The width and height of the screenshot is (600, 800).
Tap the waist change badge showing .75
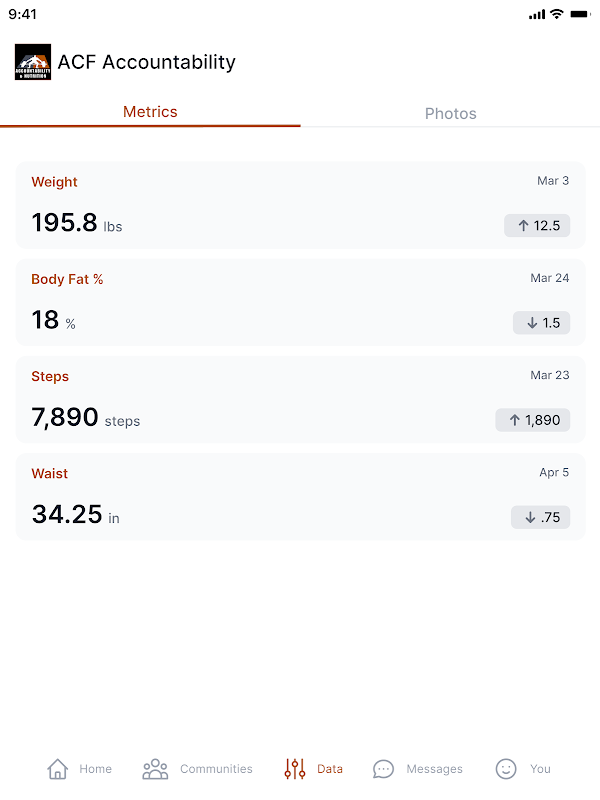pos(540,517)
